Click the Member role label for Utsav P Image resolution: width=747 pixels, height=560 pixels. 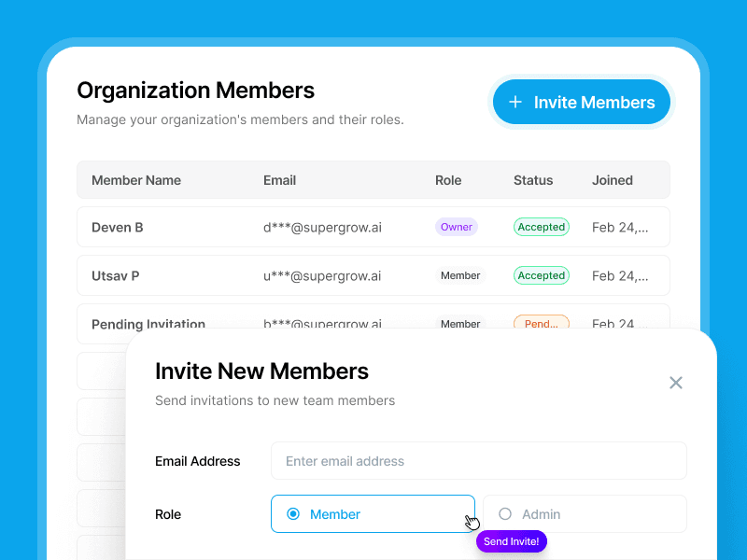click(x=460, y=275)
